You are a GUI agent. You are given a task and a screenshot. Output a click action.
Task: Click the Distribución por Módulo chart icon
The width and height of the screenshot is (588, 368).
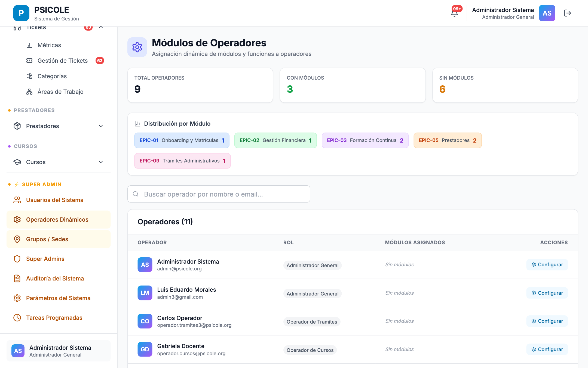pos(137,124)
